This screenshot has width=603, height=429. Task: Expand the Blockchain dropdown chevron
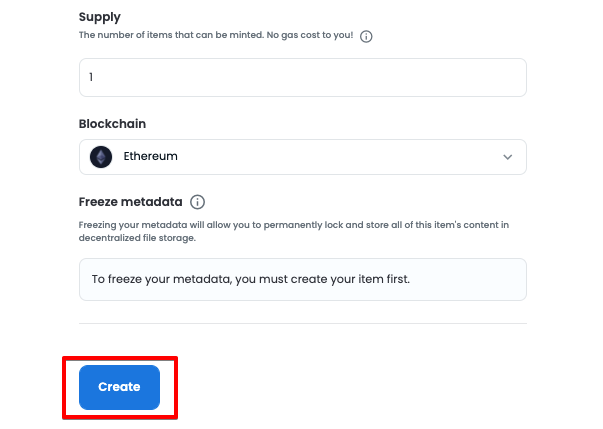click(x=507, y=157)
